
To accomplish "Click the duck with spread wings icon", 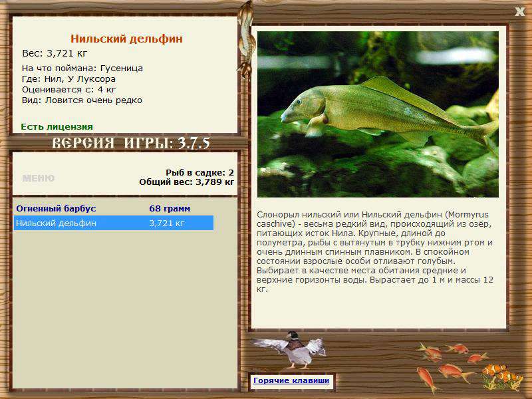I will (289, 350).
